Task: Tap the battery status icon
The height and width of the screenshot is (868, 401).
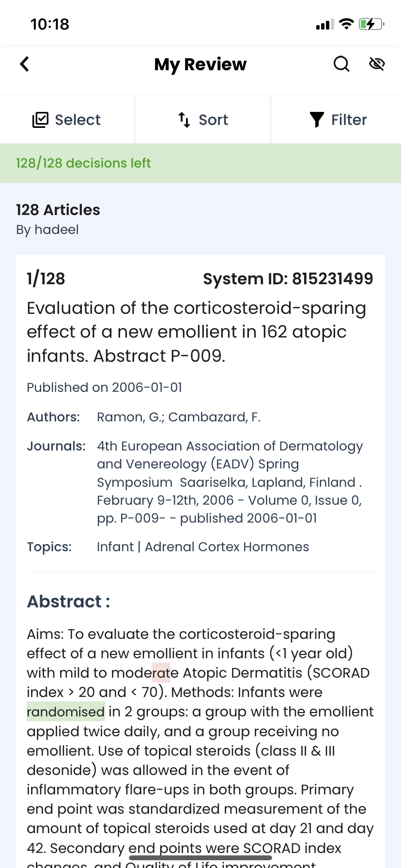Action: (x=371, y=24)
